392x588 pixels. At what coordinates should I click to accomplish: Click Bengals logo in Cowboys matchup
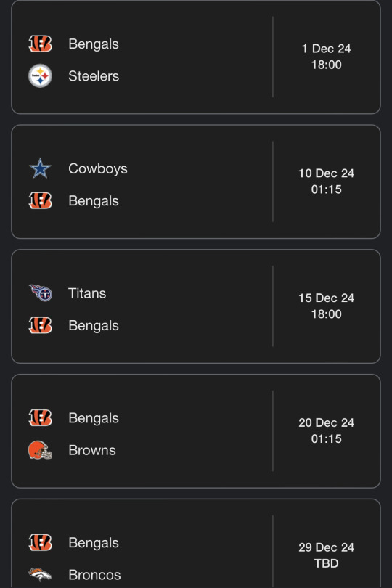tap(40, 200)
